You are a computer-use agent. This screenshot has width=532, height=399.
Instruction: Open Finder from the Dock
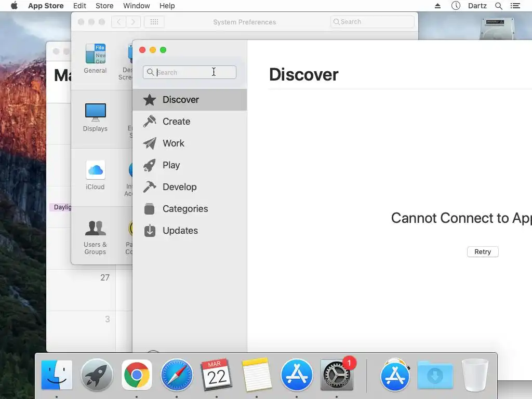coord(57,375)
